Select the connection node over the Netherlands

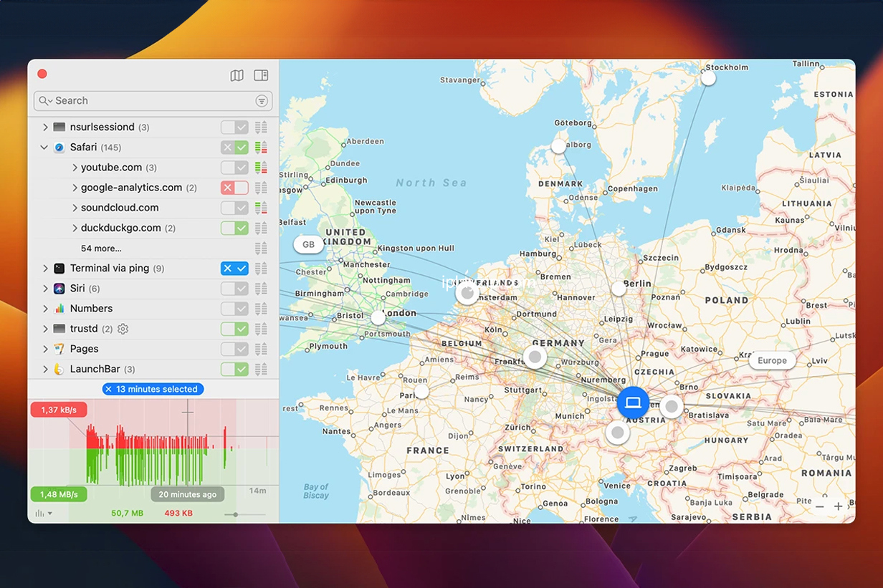click(x=467, y=292)
